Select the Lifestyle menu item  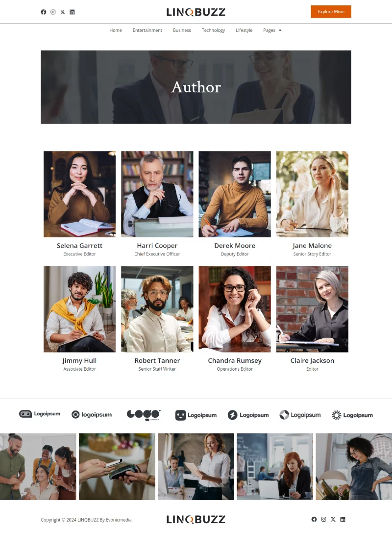[x=244, y=30]
